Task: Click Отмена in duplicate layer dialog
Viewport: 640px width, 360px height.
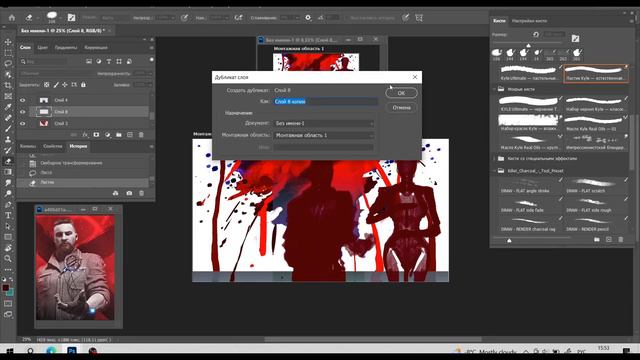Action: (401, 108)
